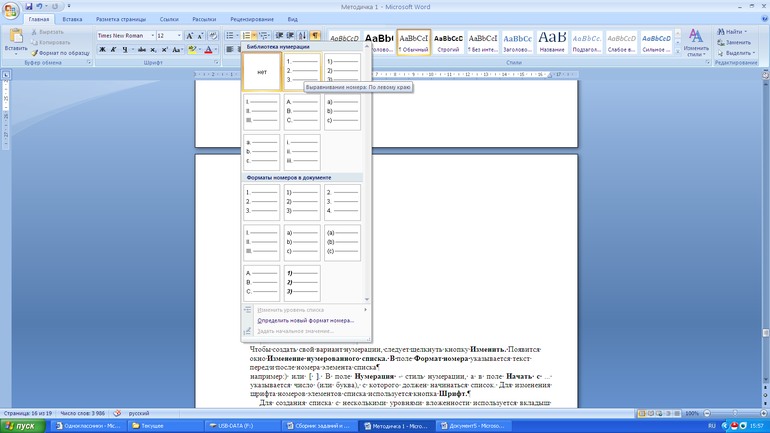Open the Рассылки ribbon tab

pos(204,19)
